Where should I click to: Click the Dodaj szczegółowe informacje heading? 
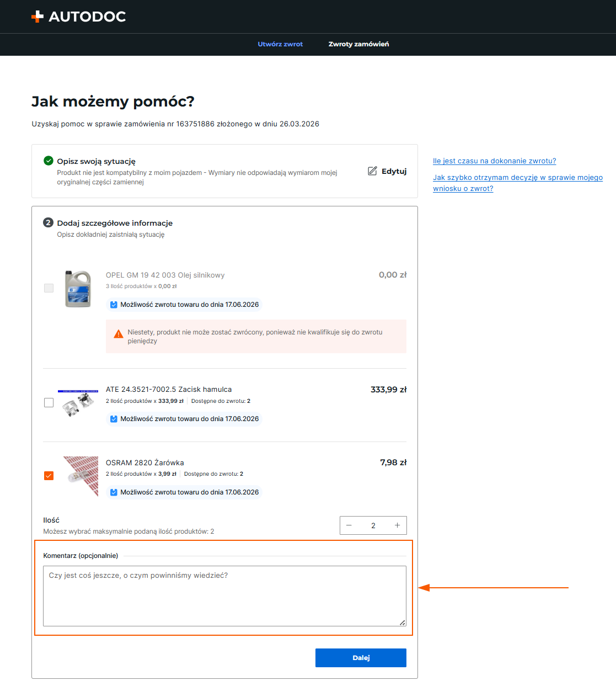115,223
